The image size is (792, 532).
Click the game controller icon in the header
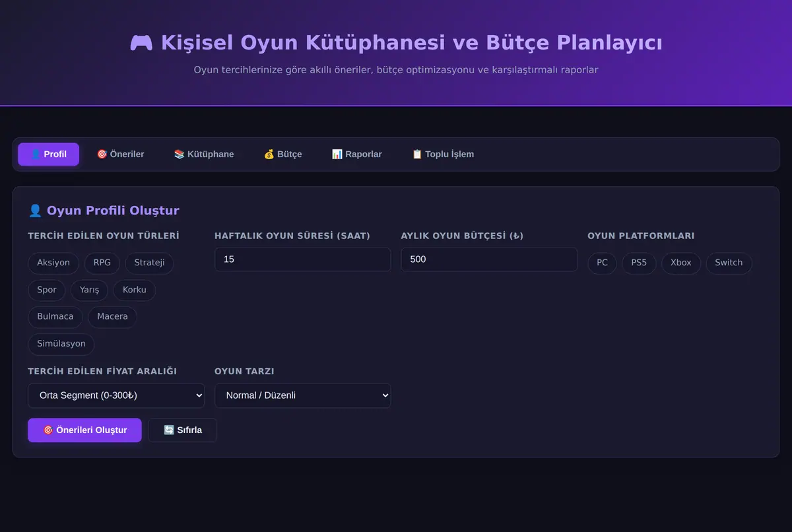tap(141, 44)
